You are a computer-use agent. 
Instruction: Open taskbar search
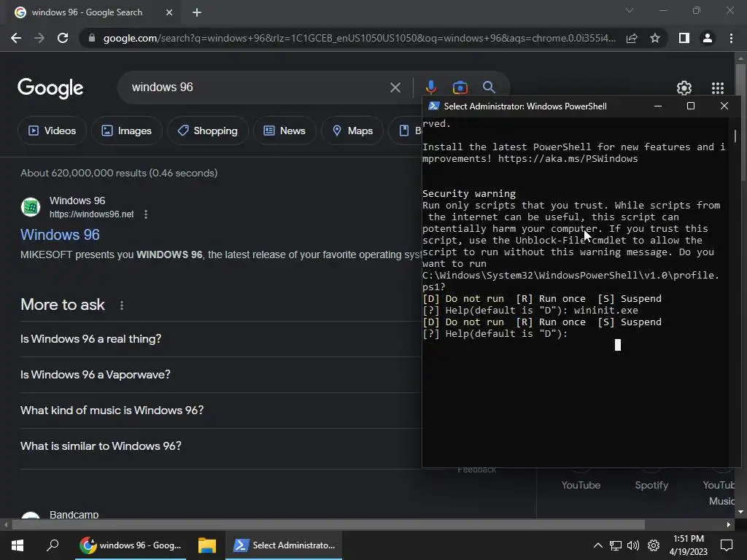click(x=53, y=545)
